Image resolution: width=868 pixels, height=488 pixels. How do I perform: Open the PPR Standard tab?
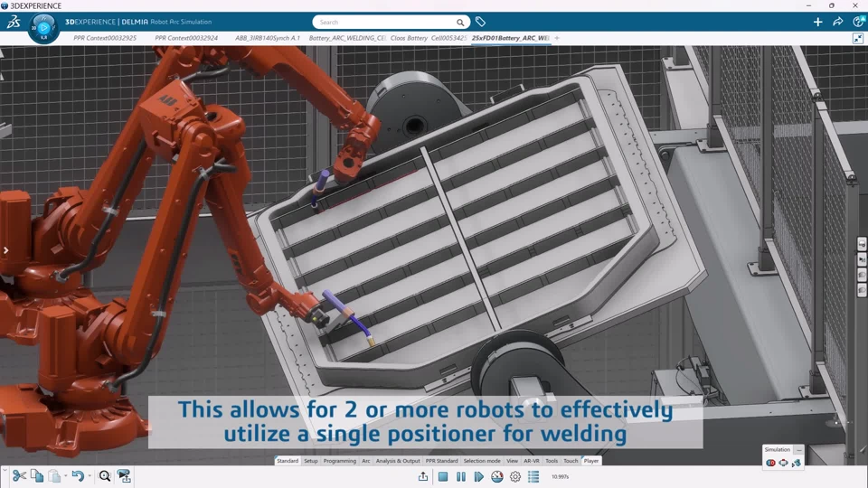pyautogui.click(x=442, y=460)
